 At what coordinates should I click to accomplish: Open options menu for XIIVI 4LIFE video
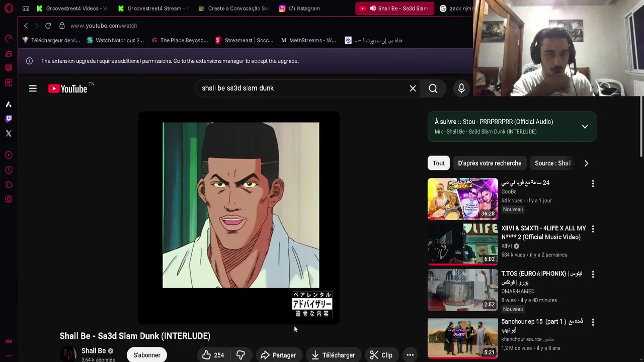coord(593,229)
